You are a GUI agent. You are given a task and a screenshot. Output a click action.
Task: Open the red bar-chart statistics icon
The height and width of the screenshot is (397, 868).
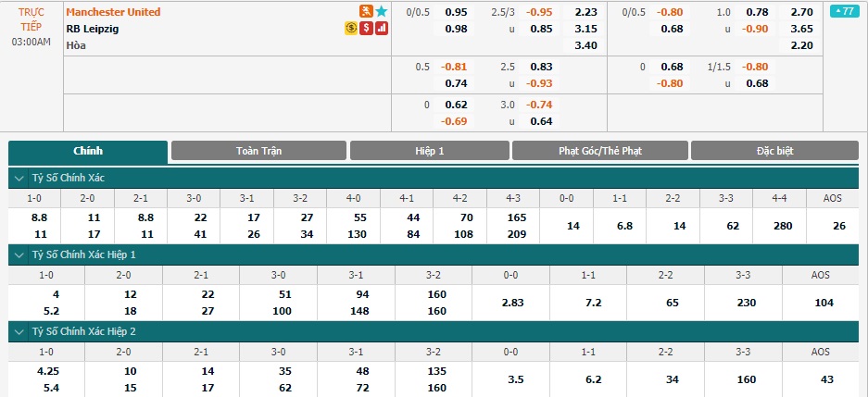[x=382, y=28]
